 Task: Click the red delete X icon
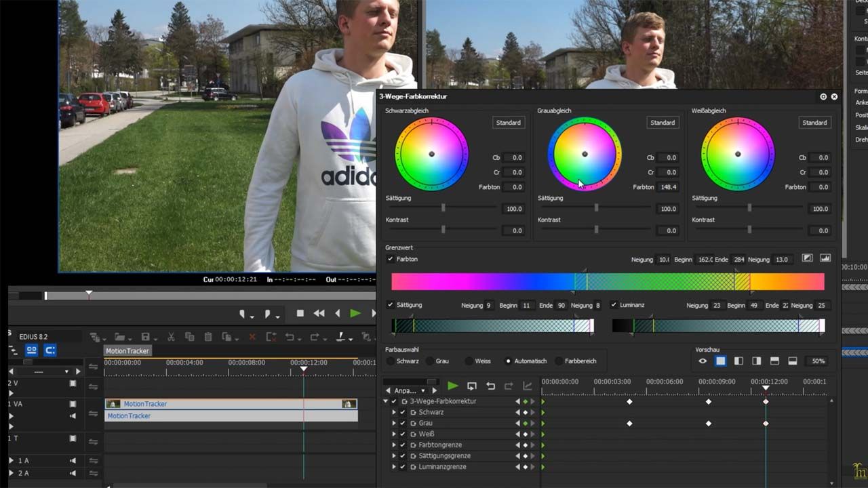pyautogui.click(x=252, y=337)
